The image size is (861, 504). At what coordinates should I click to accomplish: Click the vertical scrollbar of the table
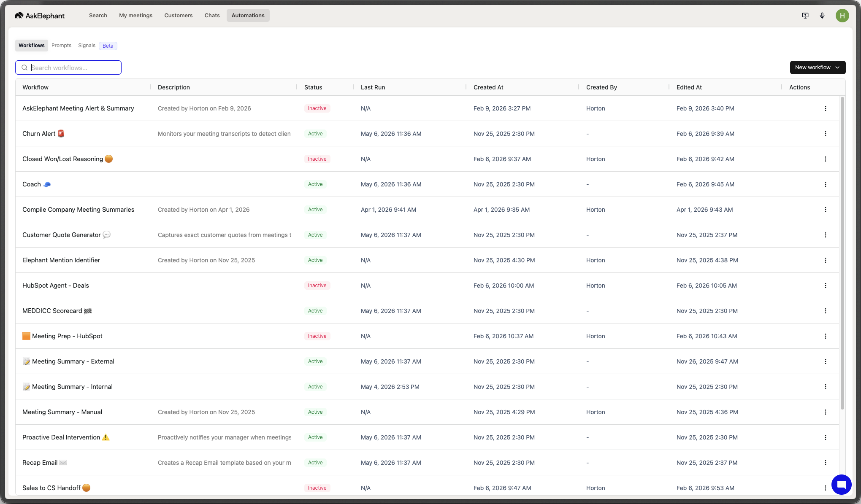point(842,253)
